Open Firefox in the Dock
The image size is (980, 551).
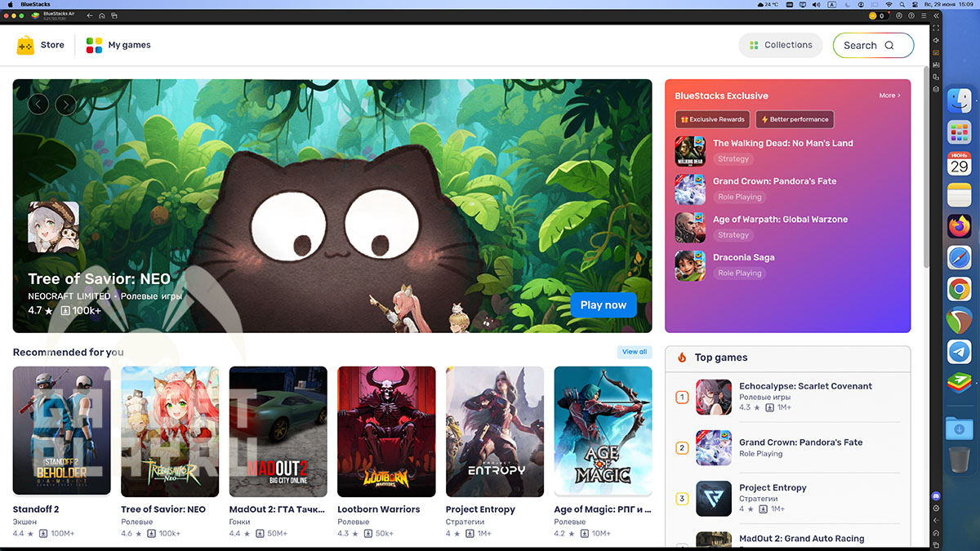pos(959,226)
